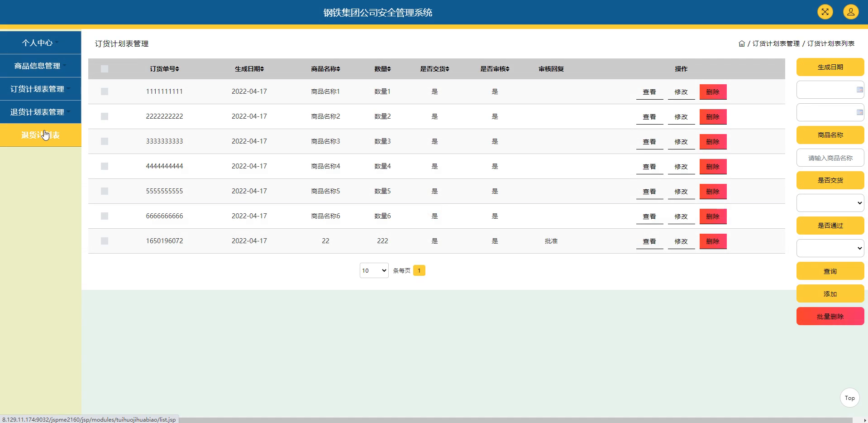Viewport: 868px width, 423px height.
Task: Click the 添加 add button
Action: pyautogui.click(x=830, y=293)
